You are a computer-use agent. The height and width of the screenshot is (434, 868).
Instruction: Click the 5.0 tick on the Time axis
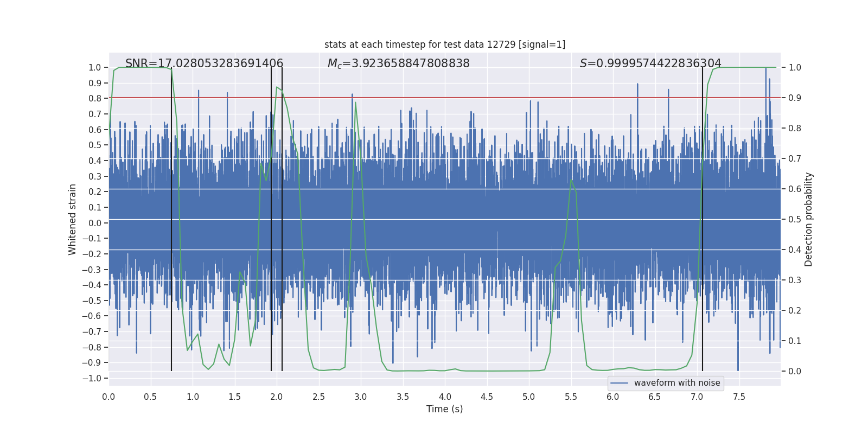(x=529, y=397)
